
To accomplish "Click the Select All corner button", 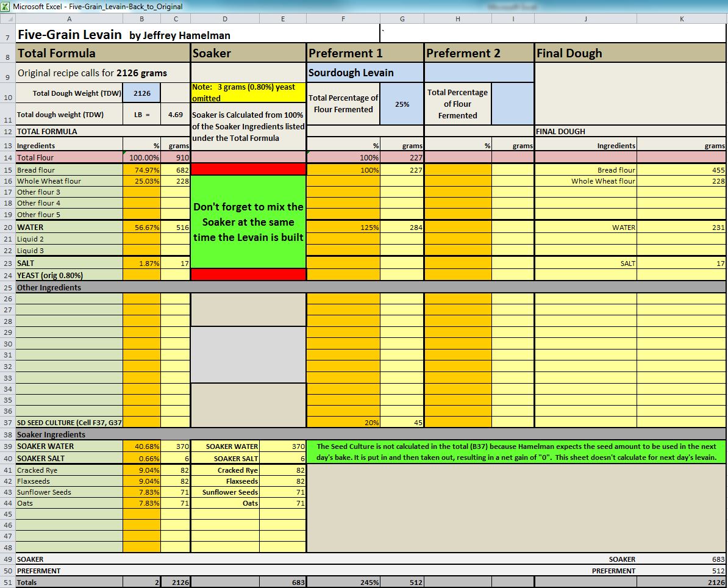I will tap(7, 19).
